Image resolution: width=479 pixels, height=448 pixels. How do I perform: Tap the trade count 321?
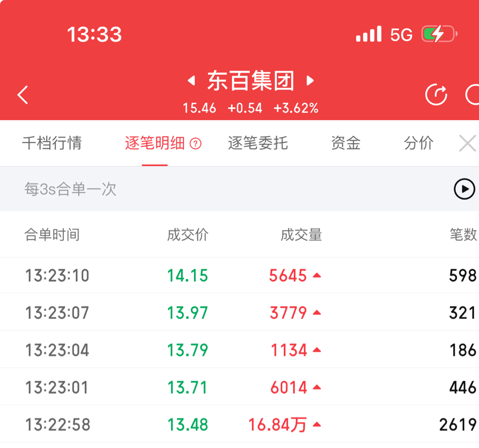click(x=463, y=313)
